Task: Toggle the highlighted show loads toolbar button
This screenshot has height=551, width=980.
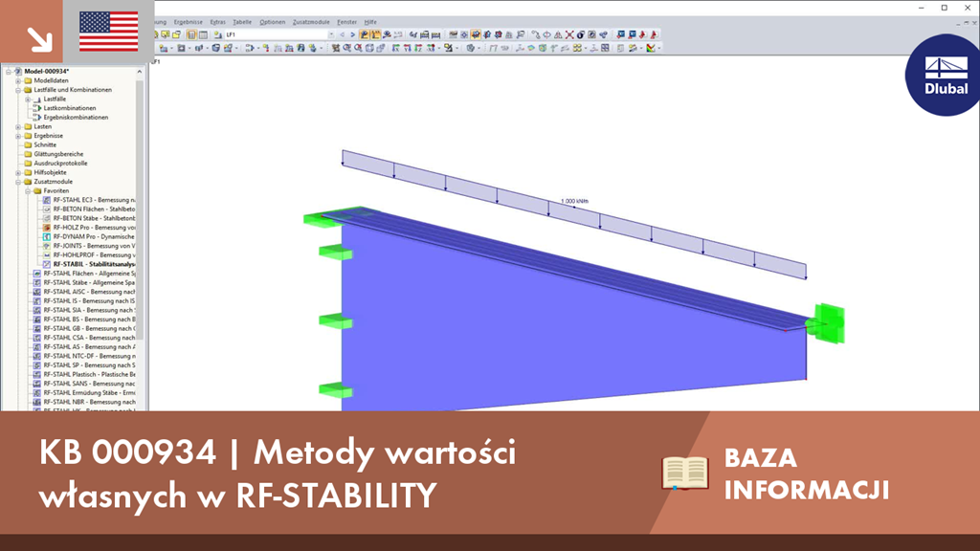Action: 365,34
